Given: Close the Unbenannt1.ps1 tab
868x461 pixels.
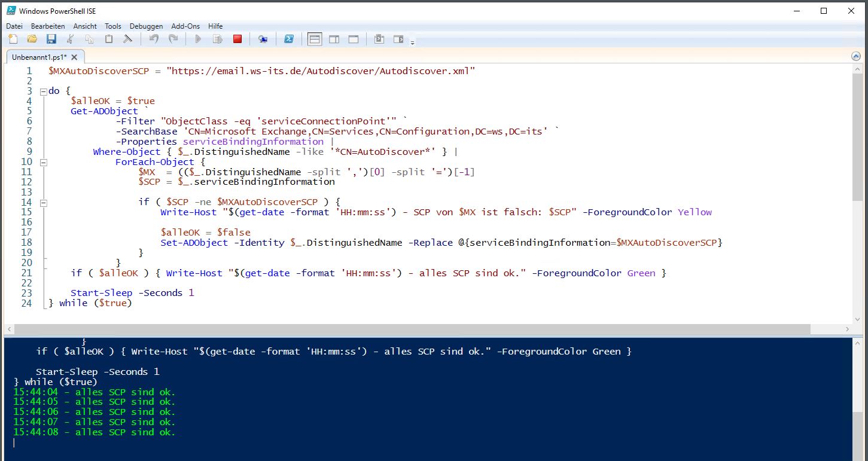Looking at the screenshot, I should pyautogui.click(x=74, y=57).
